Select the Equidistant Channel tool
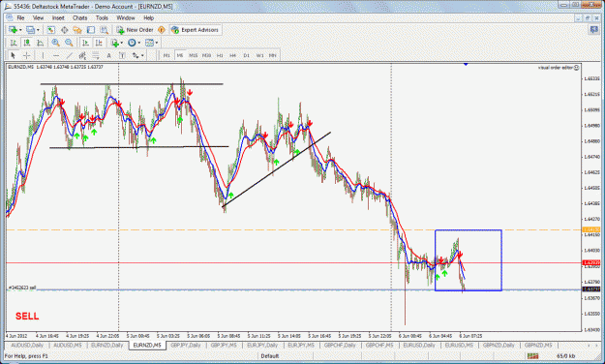Image resolution: width=605 pixels, height=364 pixels. coord(82,55)
